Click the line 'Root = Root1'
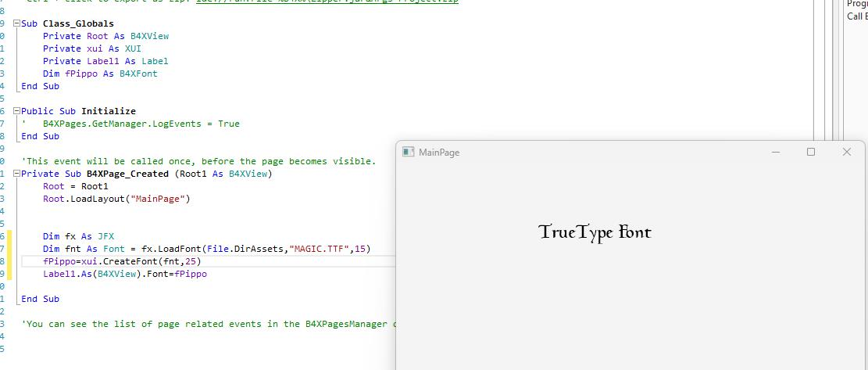The width and height of the screenshot is (868, 370). [76, 186]
